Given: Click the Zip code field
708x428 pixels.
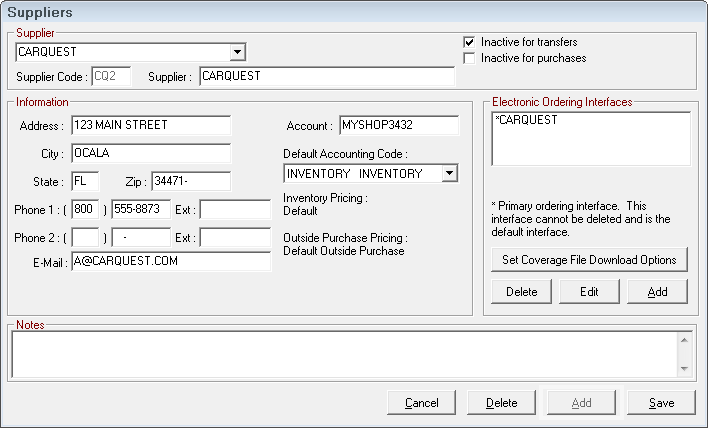Looking at the screenshot, I should click(x=190, y=182).
